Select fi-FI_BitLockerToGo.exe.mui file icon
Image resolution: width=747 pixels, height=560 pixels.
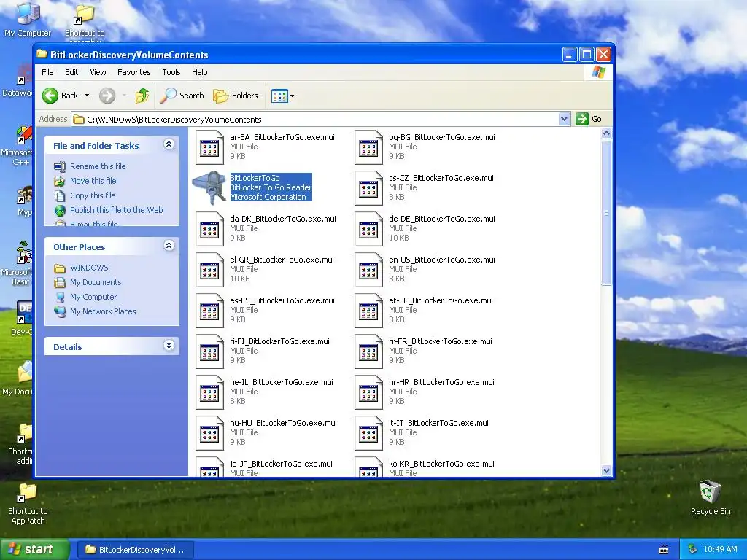209,352
